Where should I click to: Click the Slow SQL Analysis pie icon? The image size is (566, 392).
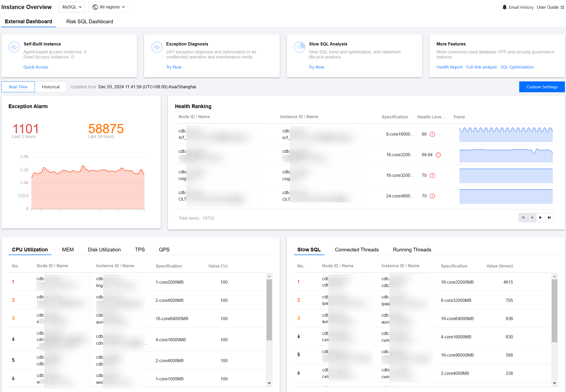(300, 47)
